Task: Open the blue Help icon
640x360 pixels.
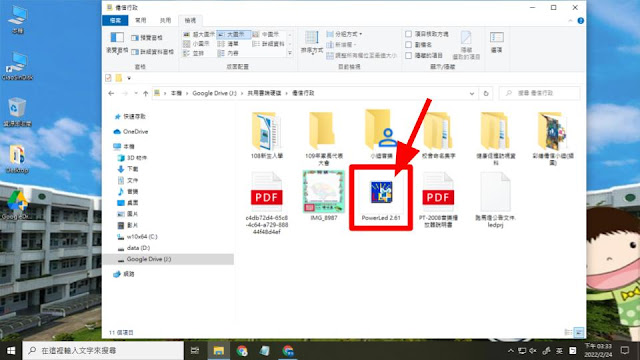Action: click(x=580, y=20)
